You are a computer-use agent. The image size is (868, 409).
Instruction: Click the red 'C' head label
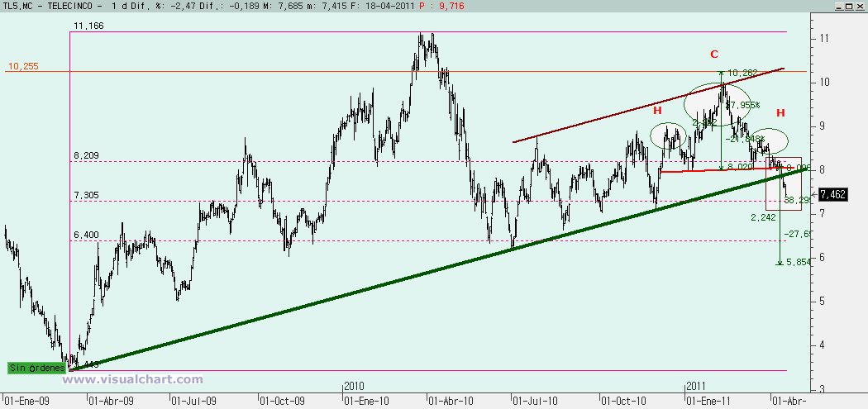pyautogui.click(x=714, y=55)
